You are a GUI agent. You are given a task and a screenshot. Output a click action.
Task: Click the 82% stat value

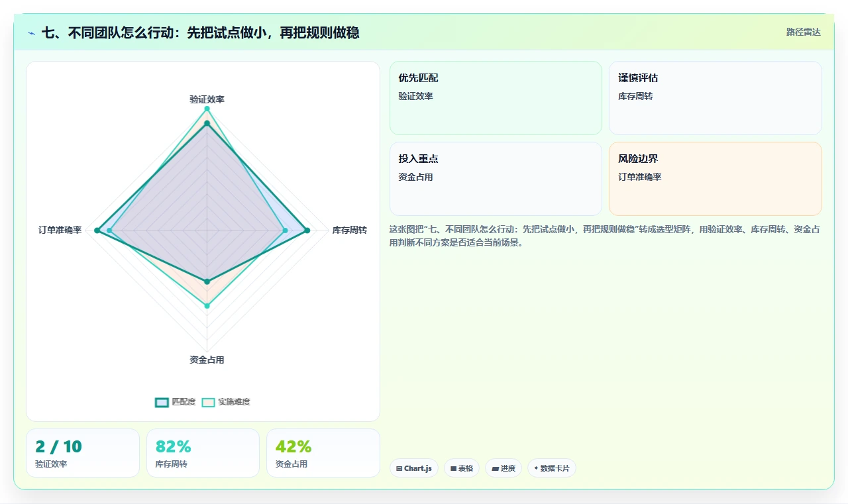point(174,446)
